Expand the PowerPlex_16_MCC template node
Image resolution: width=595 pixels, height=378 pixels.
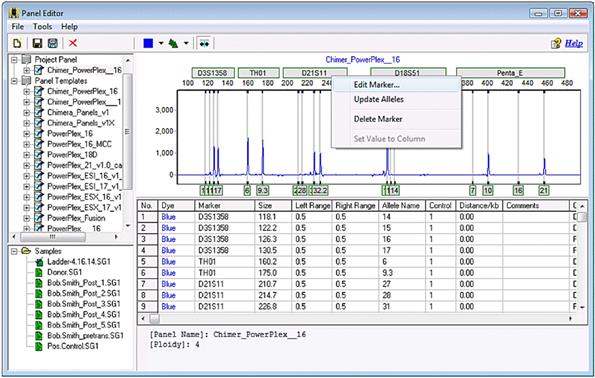(27, 144)
